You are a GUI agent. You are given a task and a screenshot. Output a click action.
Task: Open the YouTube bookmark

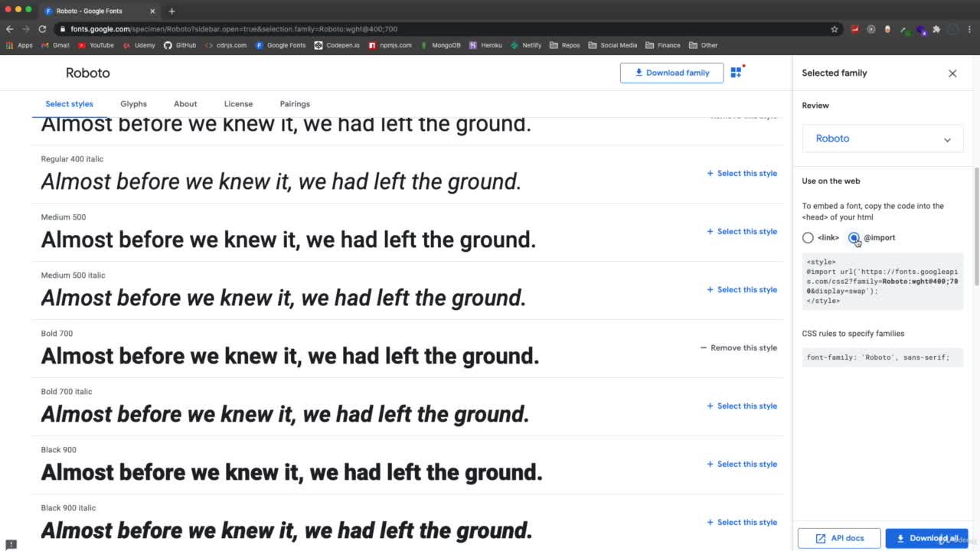tap(95, 45)
